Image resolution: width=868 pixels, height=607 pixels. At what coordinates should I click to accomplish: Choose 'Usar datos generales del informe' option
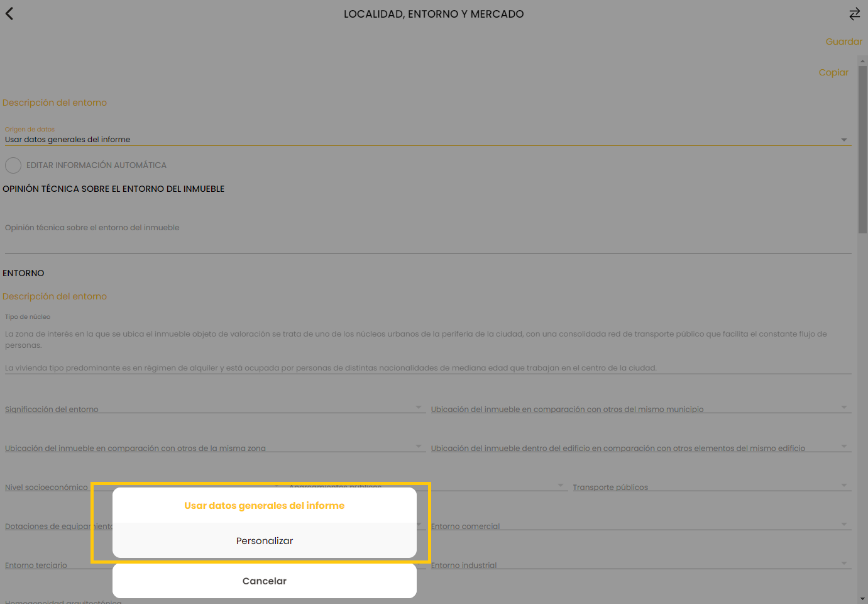pyautogui.click(x=264, y=506)
